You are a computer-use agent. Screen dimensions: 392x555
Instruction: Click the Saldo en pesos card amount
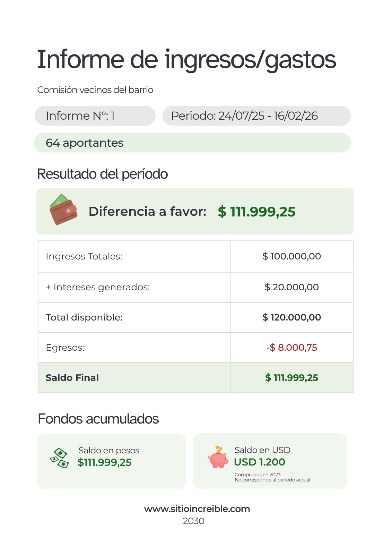point(105,462)
